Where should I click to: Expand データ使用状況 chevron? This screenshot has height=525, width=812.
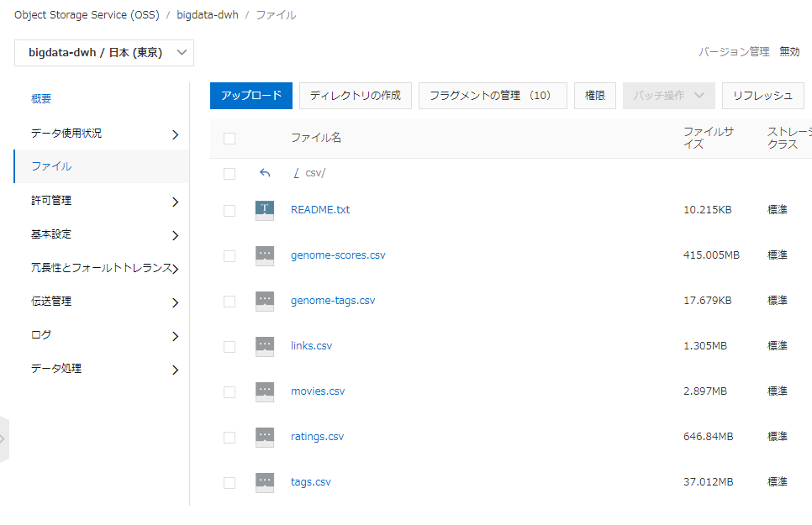(175, 134)
